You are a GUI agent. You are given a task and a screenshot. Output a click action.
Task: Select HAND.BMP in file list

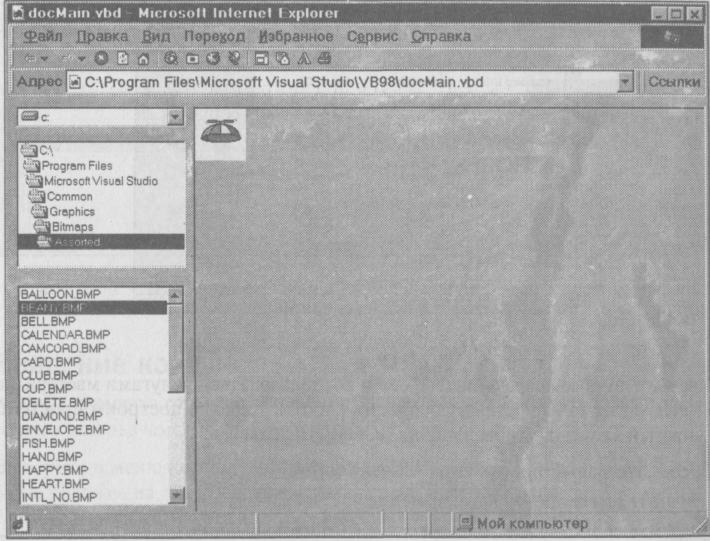click(x=52, y=457)
